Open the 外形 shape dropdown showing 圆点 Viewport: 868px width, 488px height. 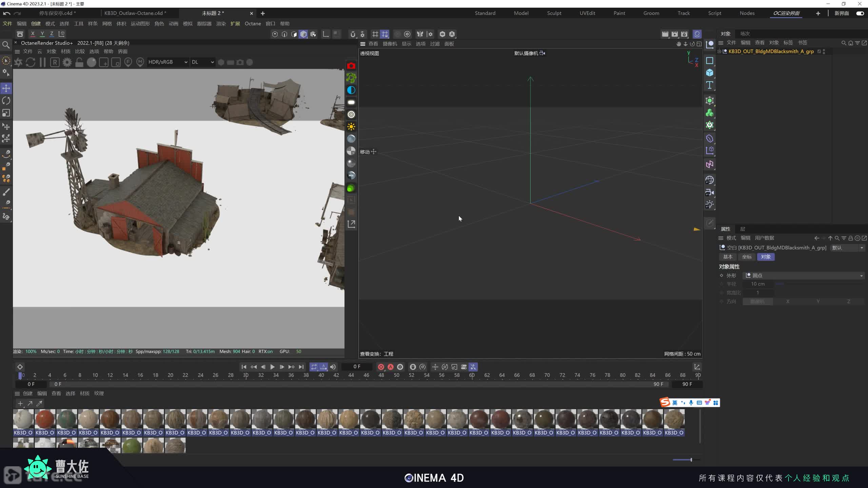(804, 276)
